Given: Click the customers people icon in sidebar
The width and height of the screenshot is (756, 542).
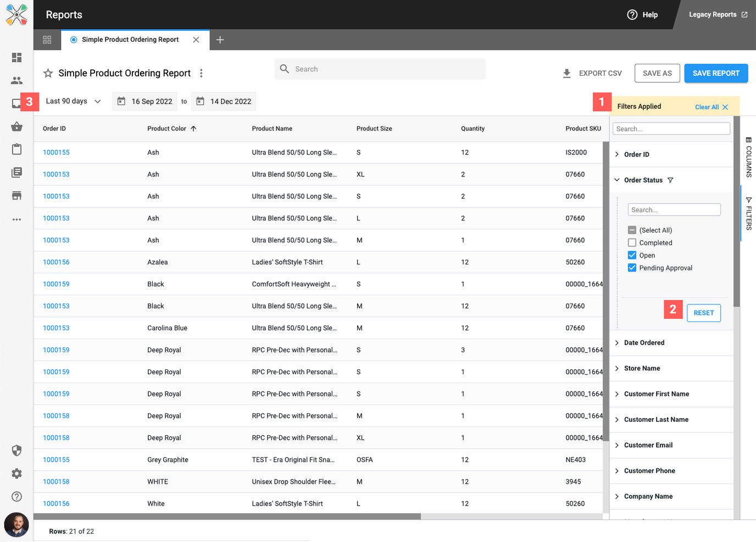Looking at the screenshot, I should coord(16,81).
